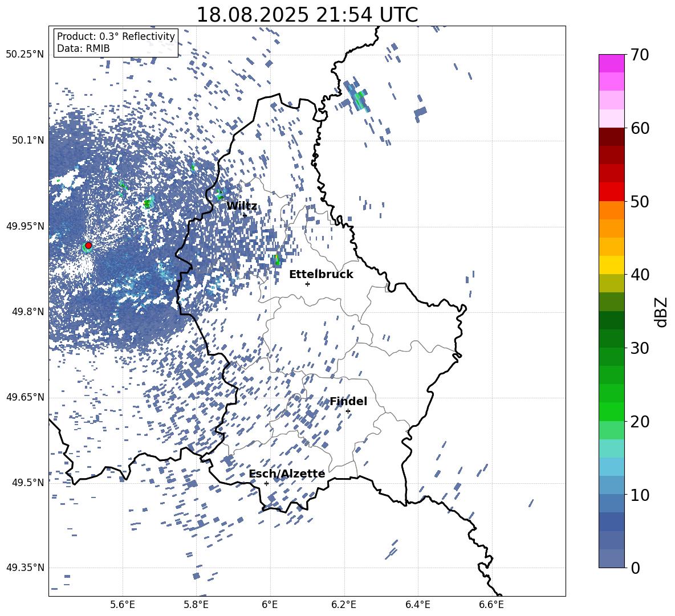Click the bright red swatch just above 50 dBZ
Image resolution: width=675 pixels, height=616 pixels.
(x=611, y=192)
